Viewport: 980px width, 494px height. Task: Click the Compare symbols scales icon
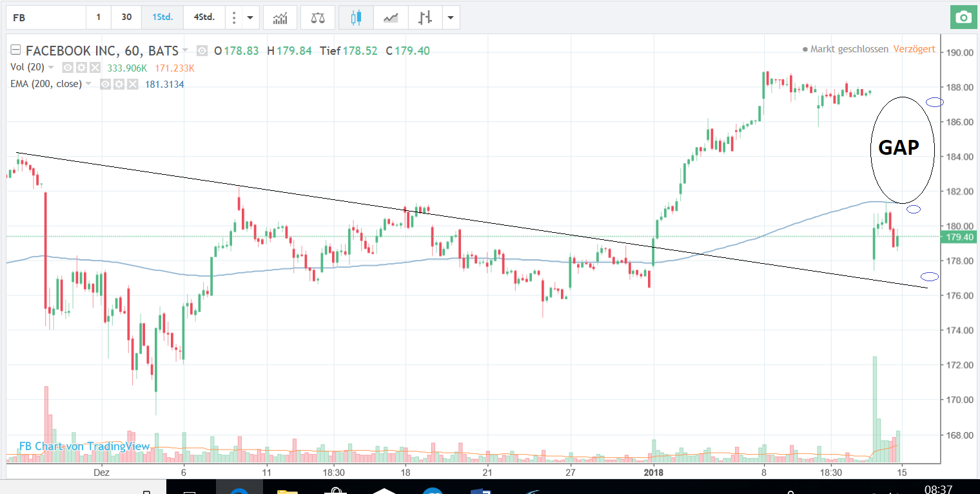point(318,17)
